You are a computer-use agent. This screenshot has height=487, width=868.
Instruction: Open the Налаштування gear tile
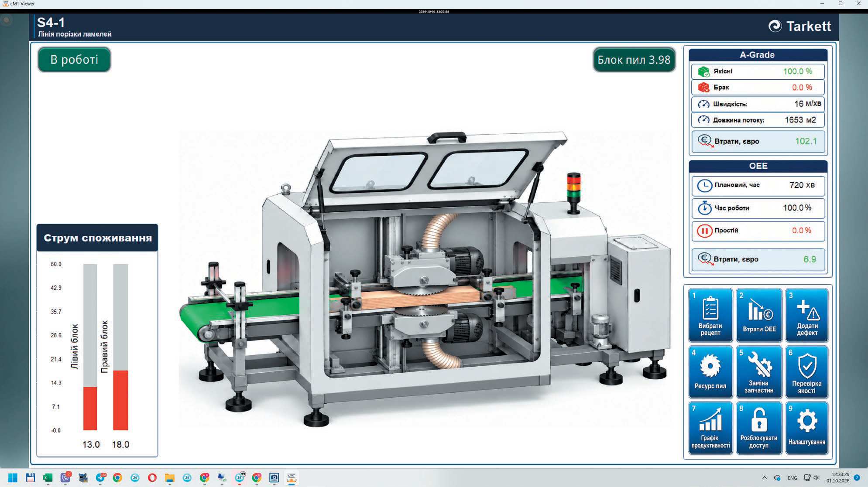click(807, 428)
